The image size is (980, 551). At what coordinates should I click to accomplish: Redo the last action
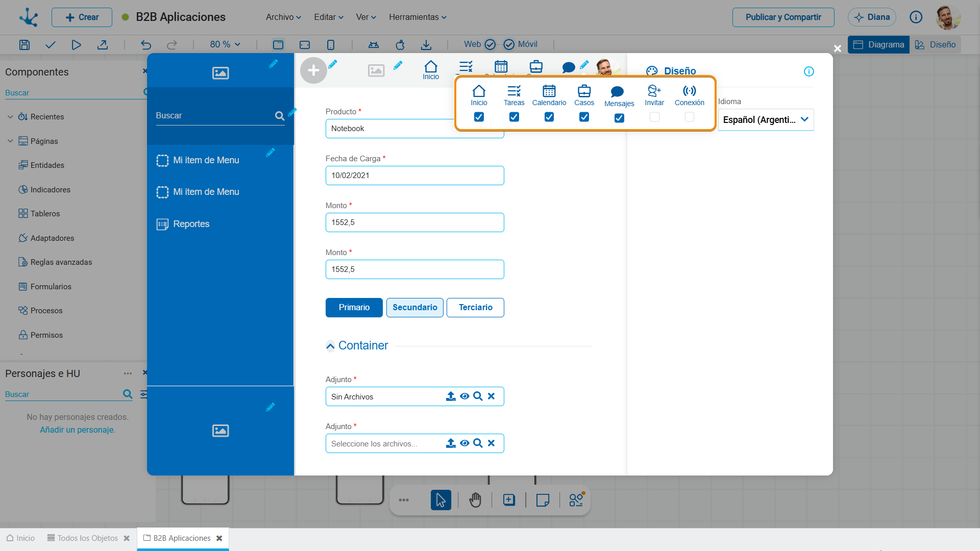(172, 45)
